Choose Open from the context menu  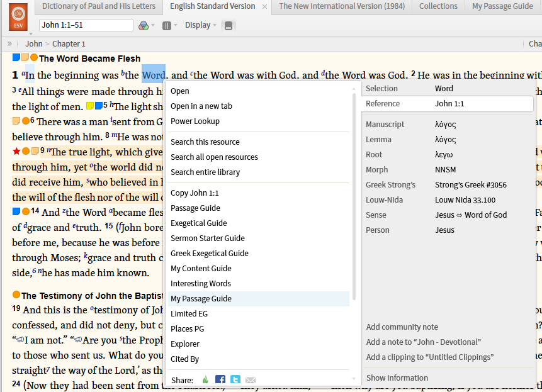259,91
